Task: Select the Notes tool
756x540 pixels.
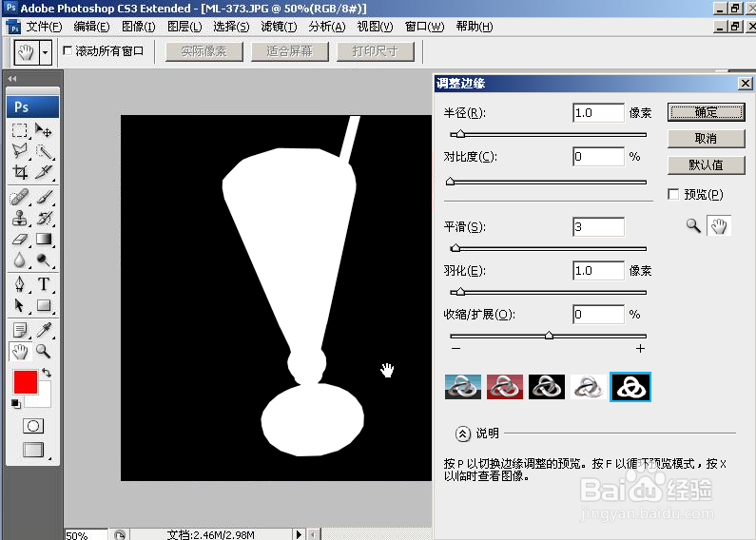Action: coord(19,330)
